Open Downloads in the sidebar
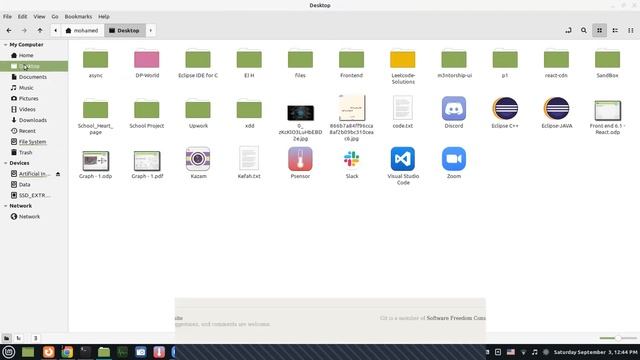The image size is (640, 360). coord(34,120)
